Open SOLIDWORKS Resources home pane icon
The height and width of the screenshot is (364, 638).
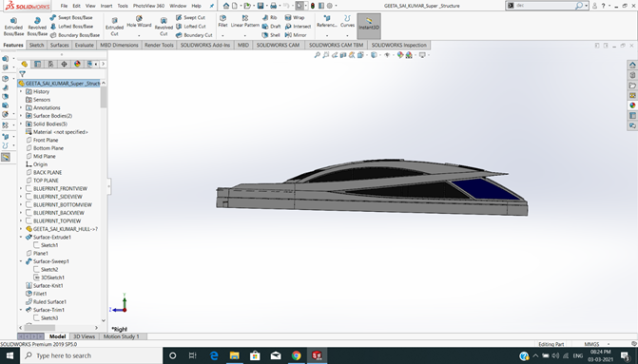point(632,65)
